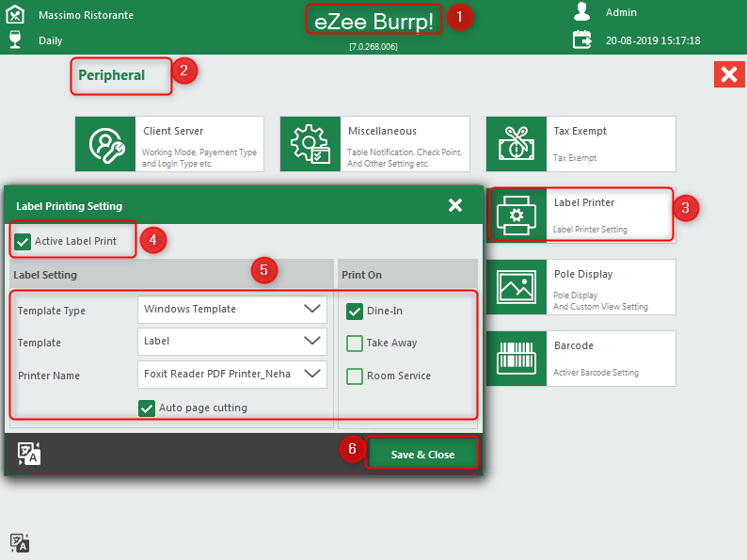The image size is (747, 560).
Task: Click the calendar logout icon beside date
Action: 581,40
